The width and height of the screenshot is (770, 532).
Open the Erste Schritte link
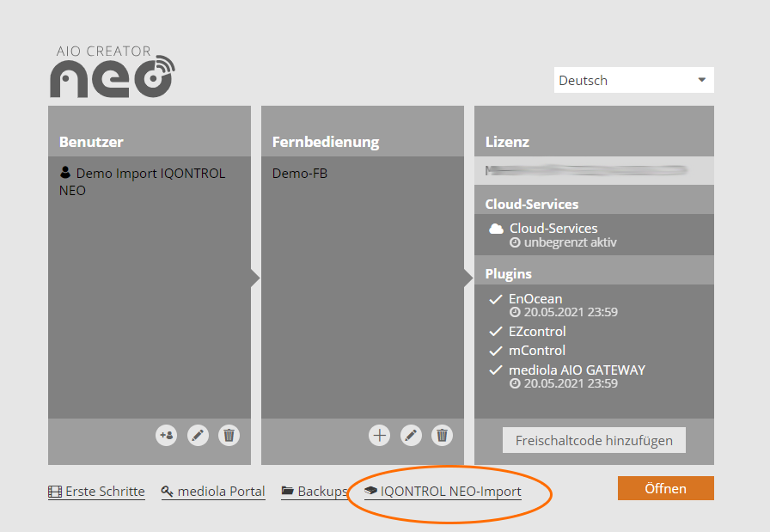(96, 492)
